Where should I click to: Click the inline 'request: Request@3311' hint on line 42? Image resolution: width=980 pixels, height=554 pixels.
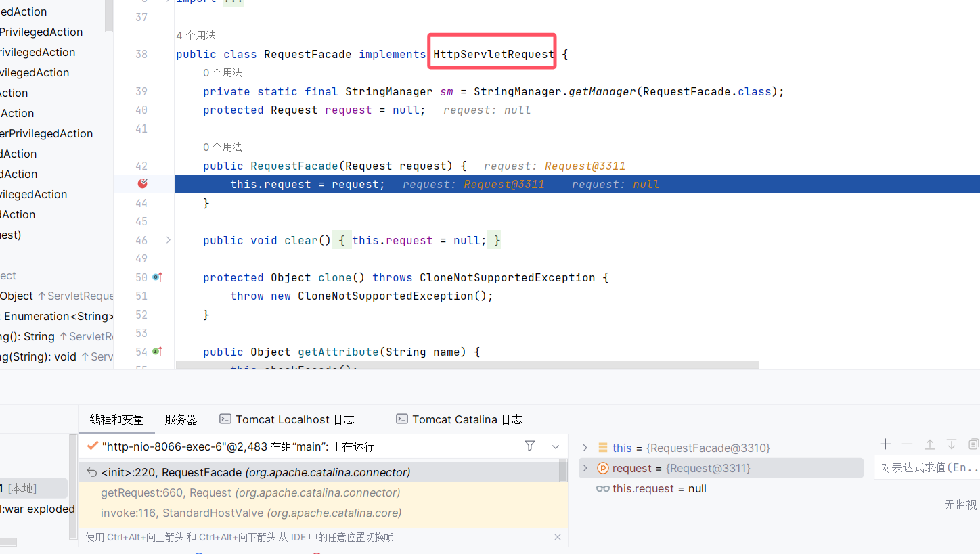pyautogui.click(x=554, y=166)
